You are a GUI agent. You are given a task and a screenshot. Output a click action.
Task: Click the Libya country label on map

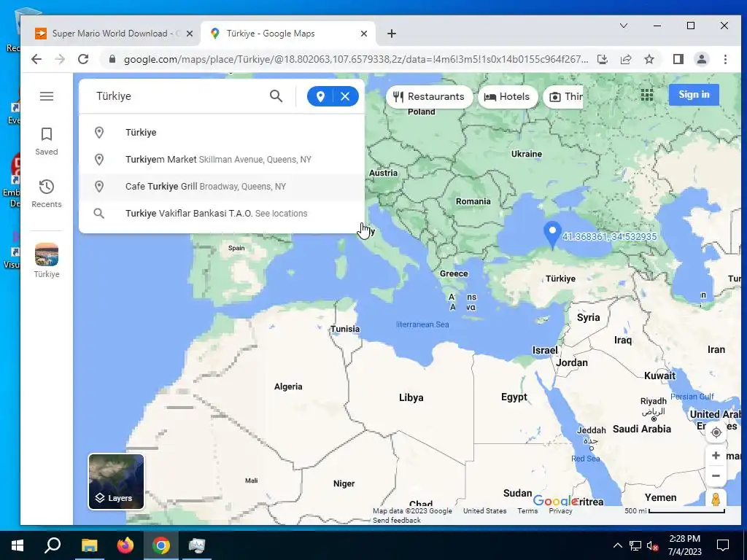(411, 397)
